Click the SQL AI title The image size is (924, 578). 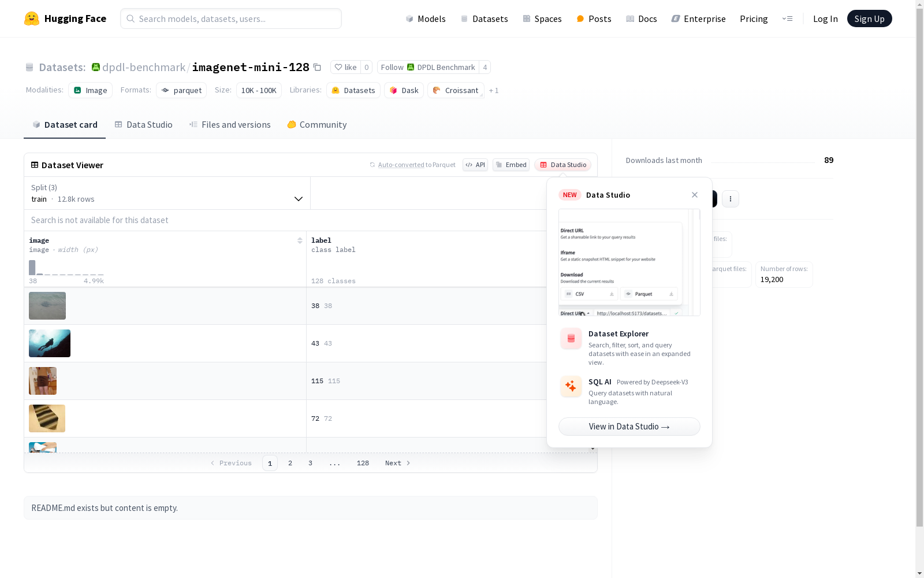tap(600, 382)
